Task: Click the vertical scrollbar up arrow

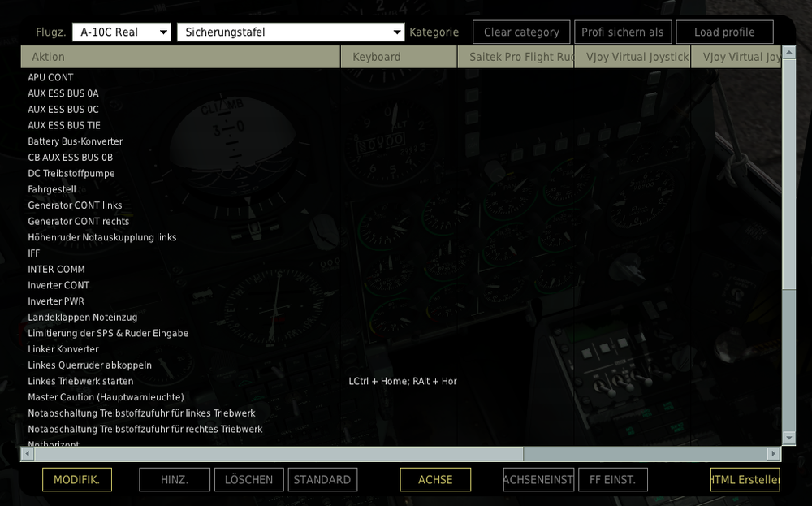Action: 788,52
